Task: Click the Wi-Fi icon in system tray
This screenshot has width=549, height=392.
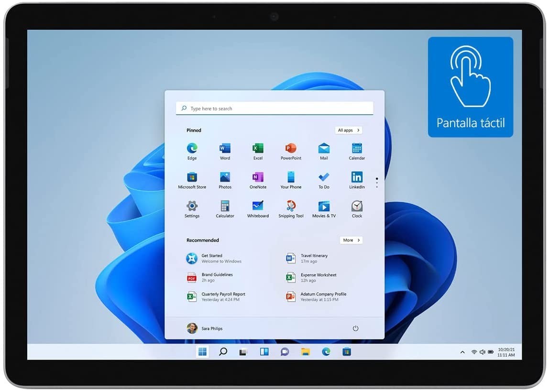Action: click(x=474, y=352)
